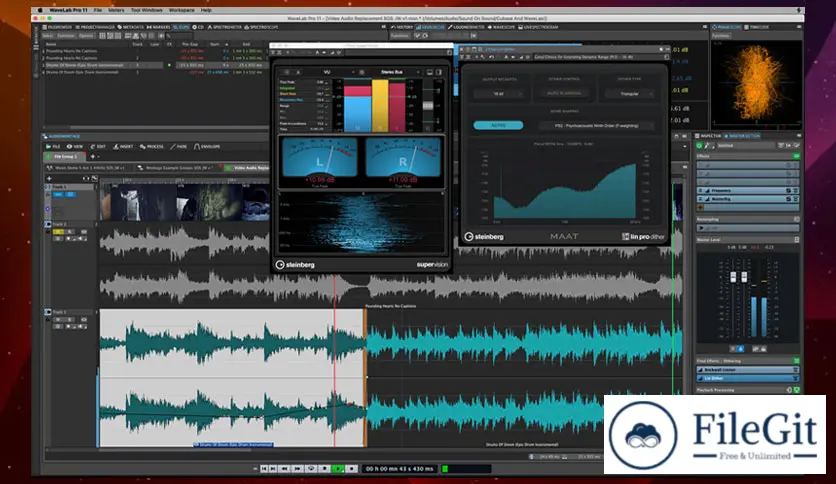Open the noise shaping curve dropdown

pyautogui.click(x=597, y=126)
